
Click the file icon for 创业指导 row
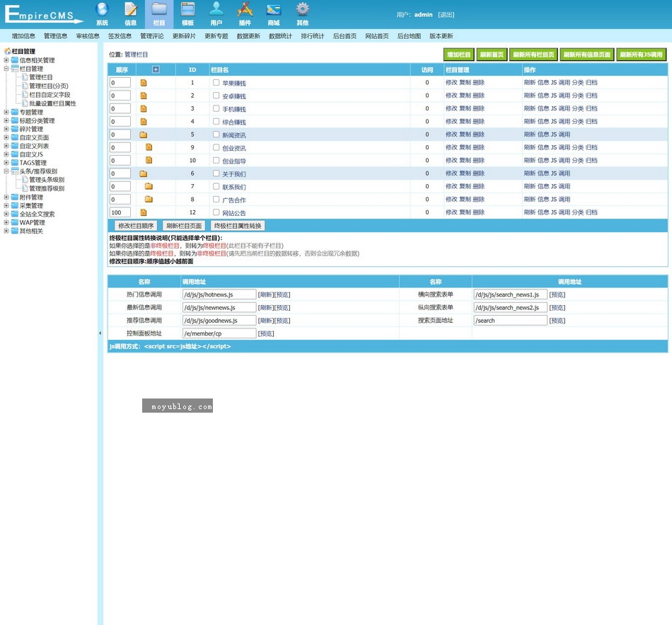click(149, 160)
